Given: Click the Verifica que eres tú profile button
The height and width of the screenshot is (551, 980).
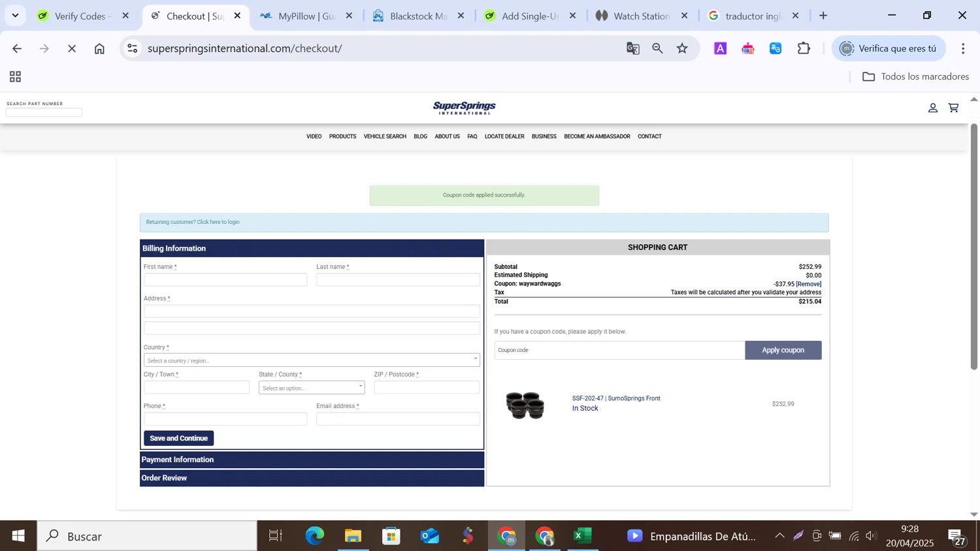Looking at the screenshot, I should [x=889, y=48].
